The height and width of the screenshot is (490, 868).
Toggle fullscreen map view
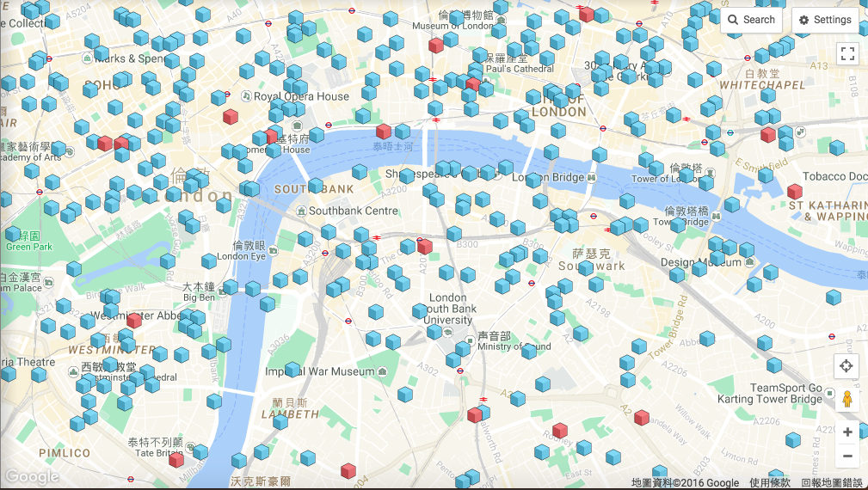(847, 54)
